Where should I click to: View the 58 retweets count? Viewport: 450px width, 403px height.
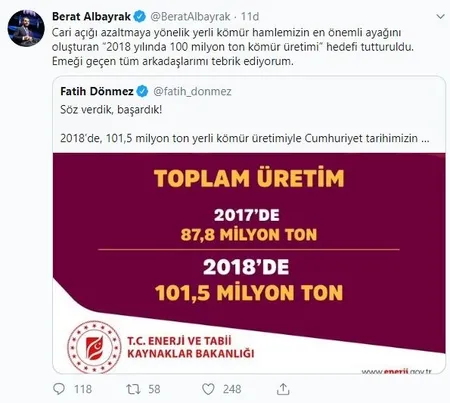[154, 389]
